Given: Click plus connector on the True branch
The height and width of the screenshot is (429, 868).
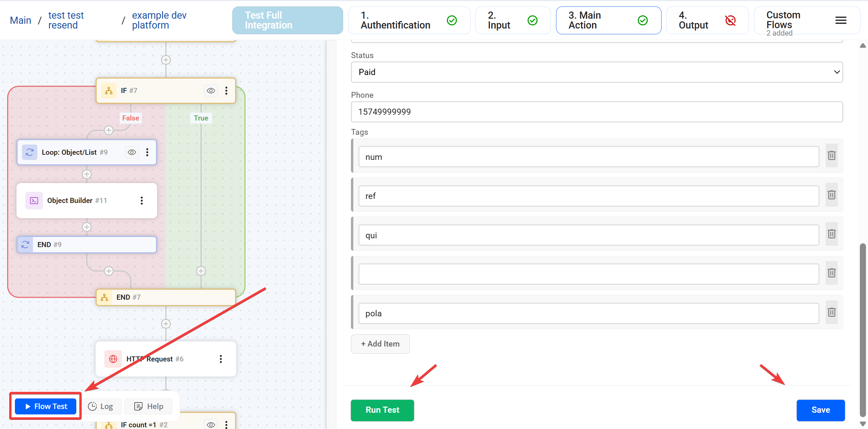Looking at the screenshot, I should [201, 271].
